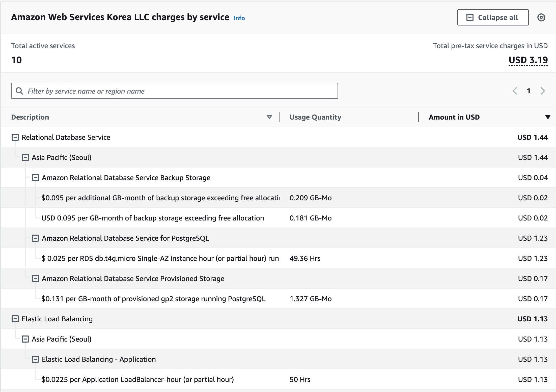Viewport: 556px width, 392px height.
Task: Click USD 0.04 for Backup Storage
Action: (x=533, y=178)
